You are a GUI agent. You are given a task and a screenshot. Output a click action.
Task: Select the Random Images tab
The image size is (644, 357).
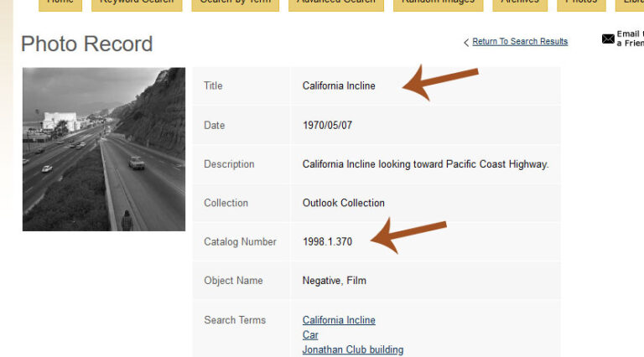tap(439, 4)
